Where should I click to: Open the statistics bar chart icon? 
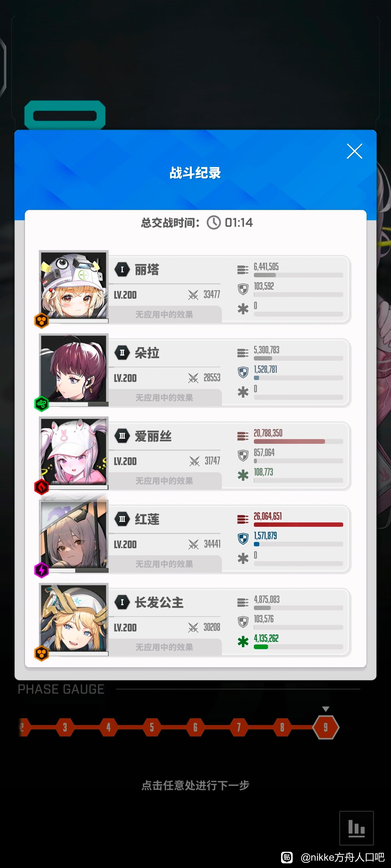(x=356, y=828)
